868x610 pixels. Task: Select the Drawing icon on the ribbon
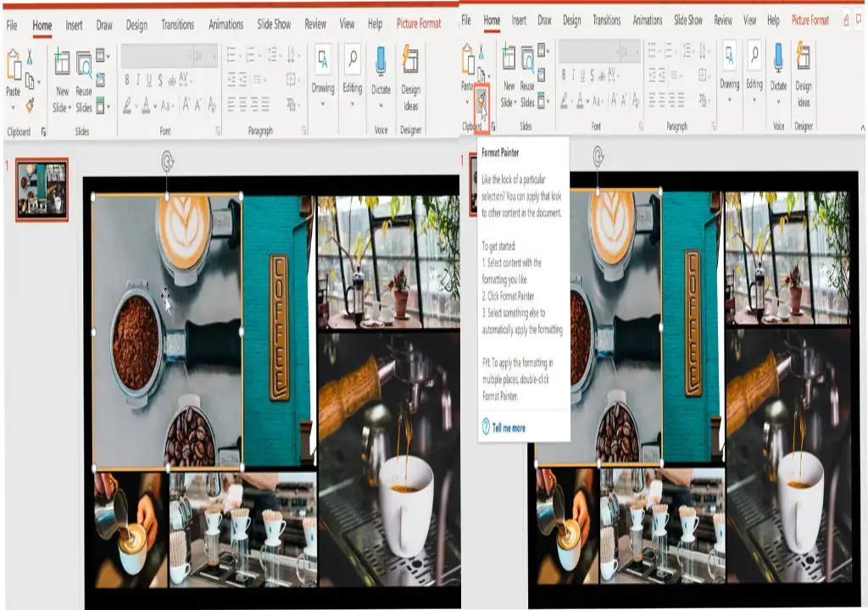(321, 59)
